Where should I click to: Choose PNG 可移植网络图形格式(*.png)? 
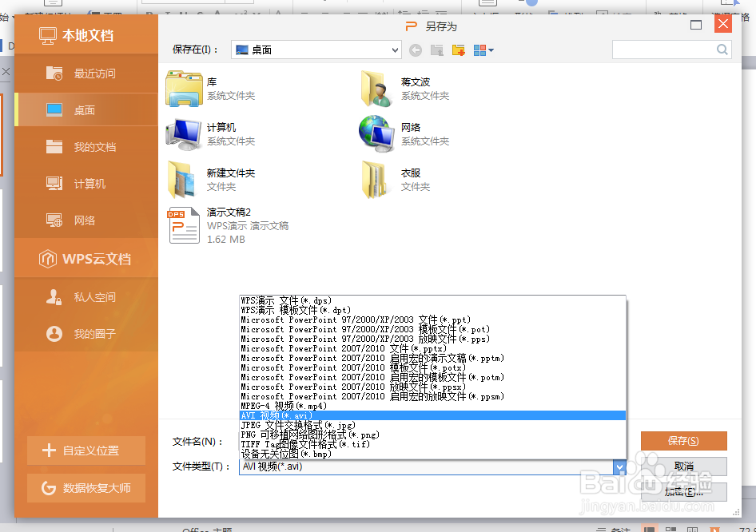(432, 435)
